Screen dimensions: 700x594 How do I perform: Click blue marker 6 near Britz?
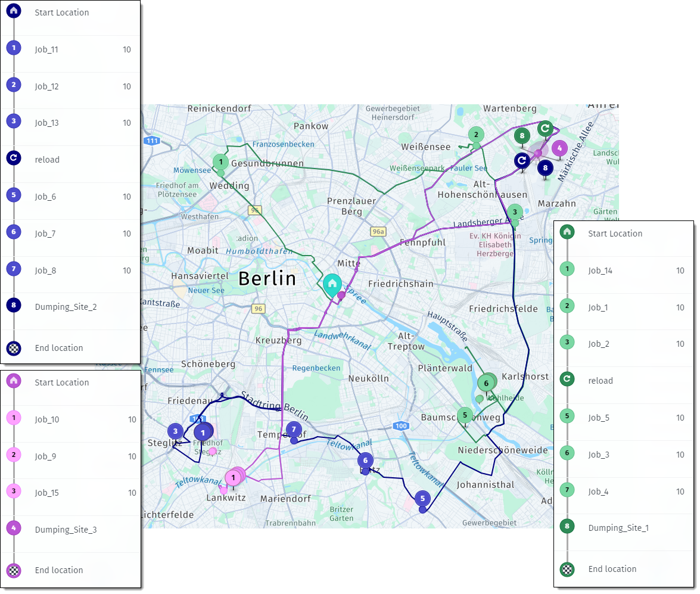pos(365,461)
